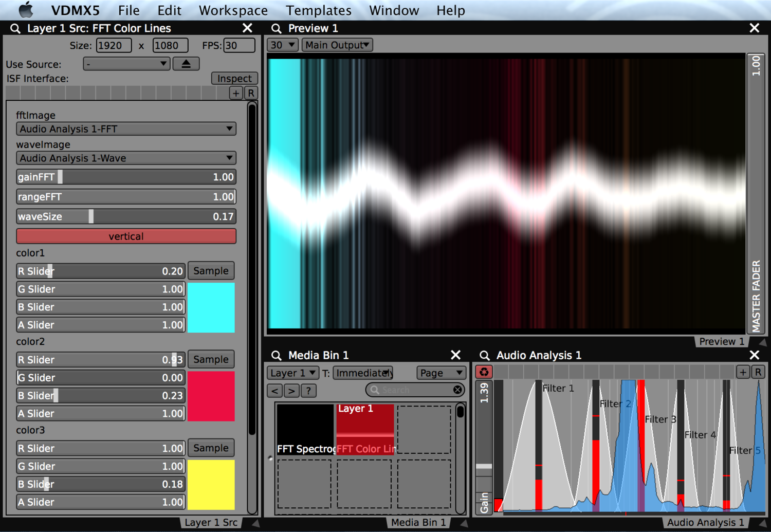Screen dimensions: 771x532
Task: Open the Help menu
Action: [450, 10]
